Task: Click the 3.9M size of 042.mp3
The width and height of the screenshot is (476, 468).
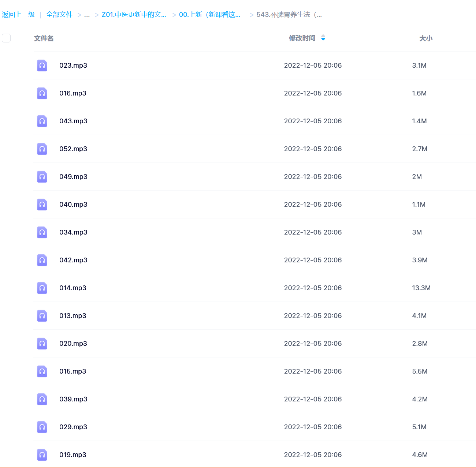Action: pos(420,260)
